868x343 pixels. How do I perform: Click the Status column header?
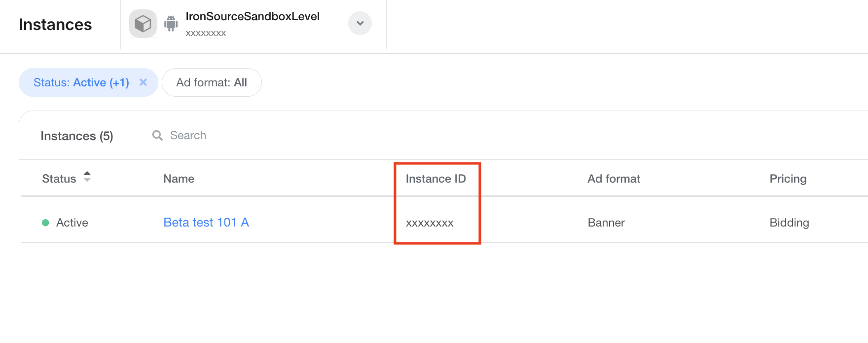(59, 179)
